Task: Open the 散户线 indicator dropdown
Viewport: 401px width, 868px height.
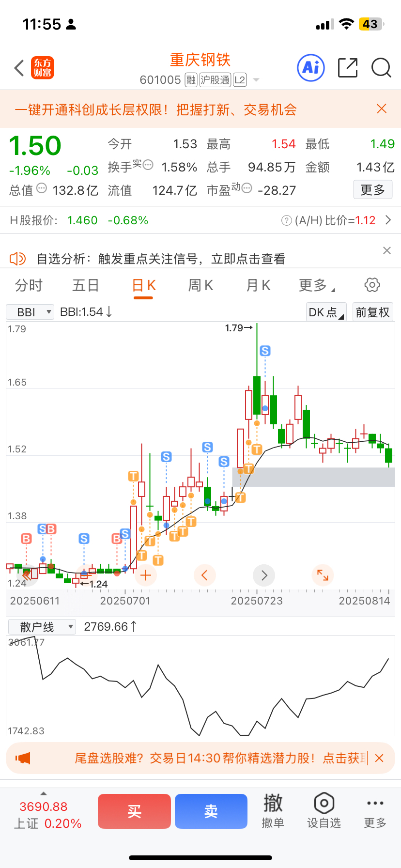Action: tap(42, 627)
